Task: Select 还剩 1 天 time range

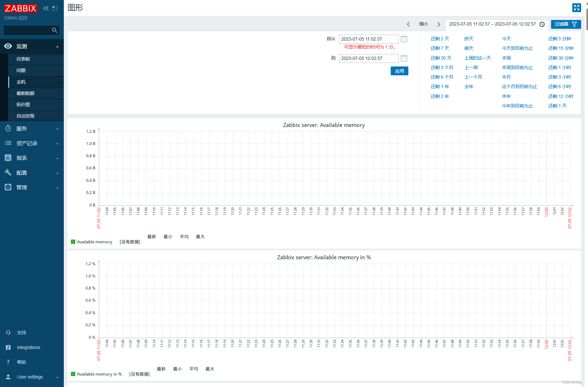Action: [557, 106]
